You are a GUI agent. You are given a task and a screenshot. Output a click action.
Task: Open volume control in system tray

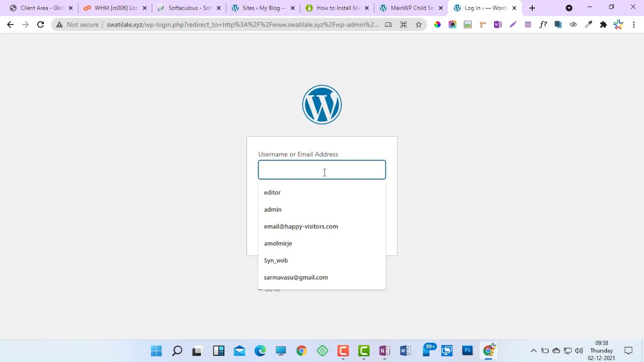point(579,351)
